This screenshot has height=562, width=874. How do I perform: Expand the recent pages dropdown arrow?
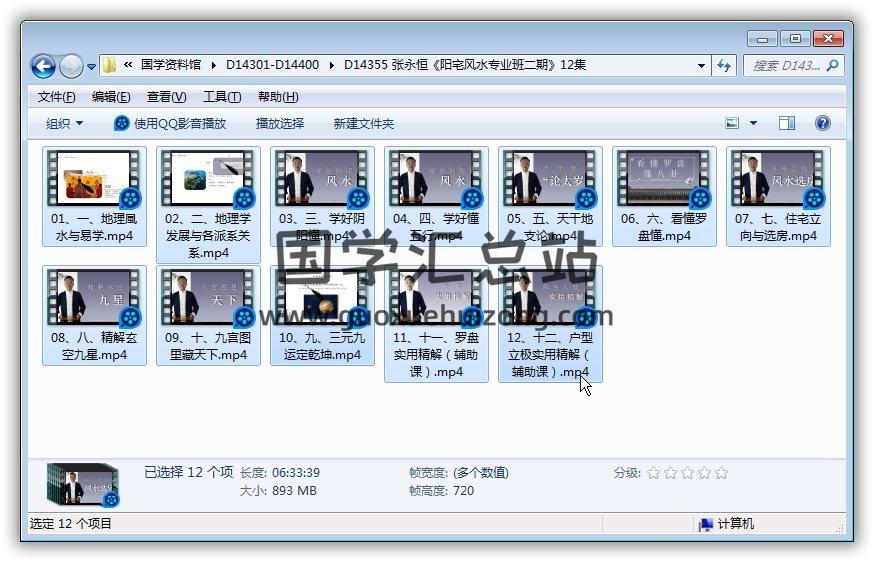pyautogui.click(x=91, y=67)
